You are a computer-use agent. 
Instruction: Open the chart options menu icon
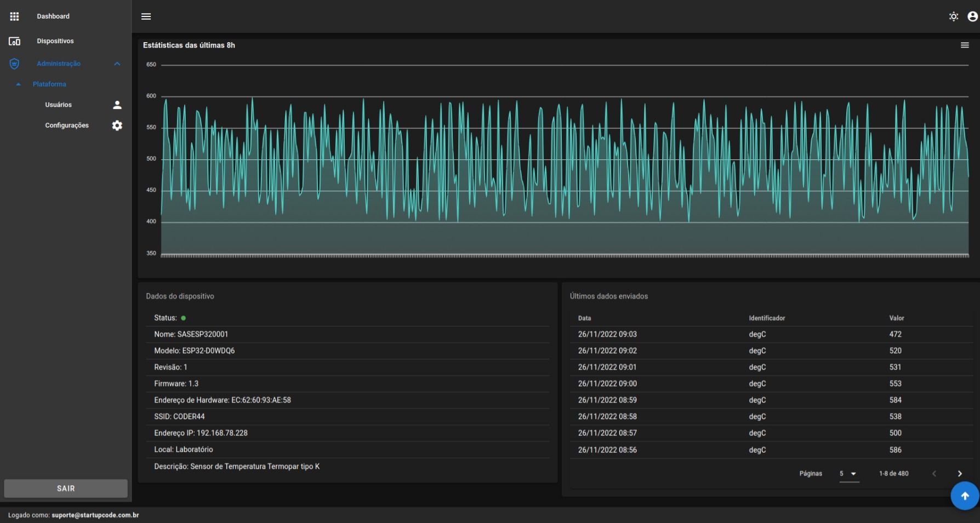tap(965, 45)
